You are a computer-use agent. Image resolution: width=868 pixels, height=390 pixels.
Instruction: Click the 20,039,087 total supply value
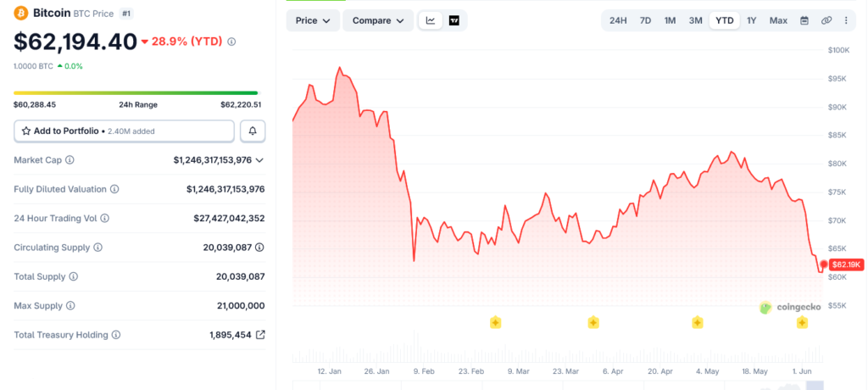(x=240, y=276)
